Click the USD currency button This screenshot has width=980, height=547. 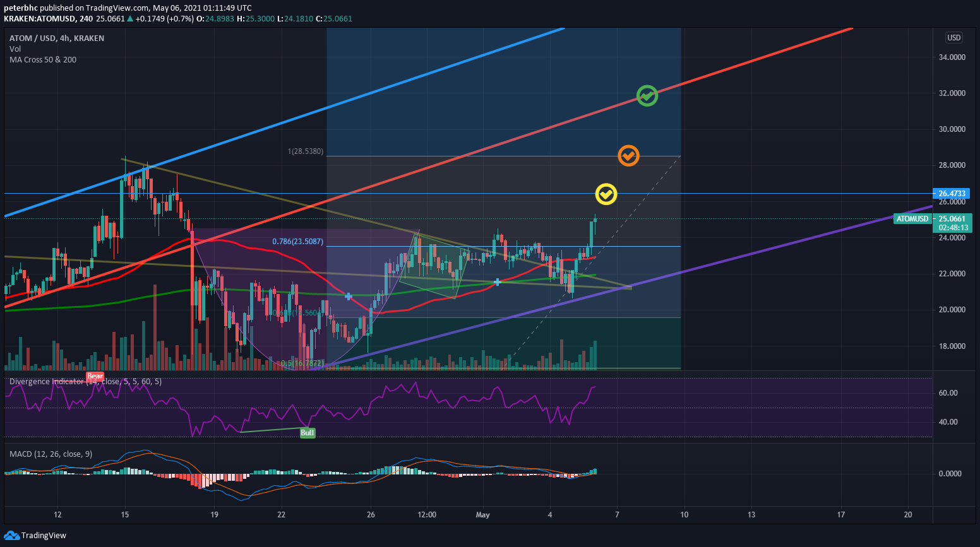[953, 38]
